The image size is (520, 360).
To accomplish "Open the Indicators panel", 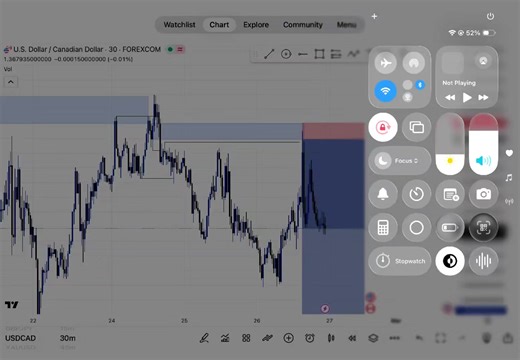I will (225, 338).
